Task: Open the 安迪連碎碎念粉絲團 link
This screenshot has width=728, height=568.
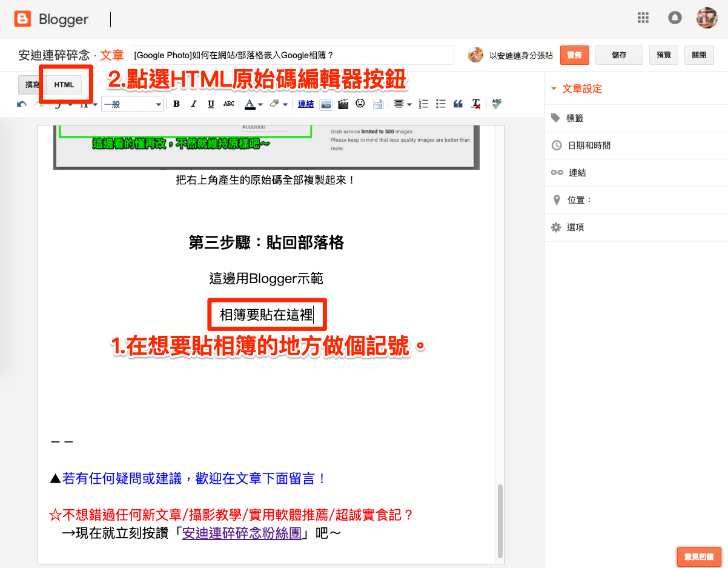Action: tap(242, 534)
